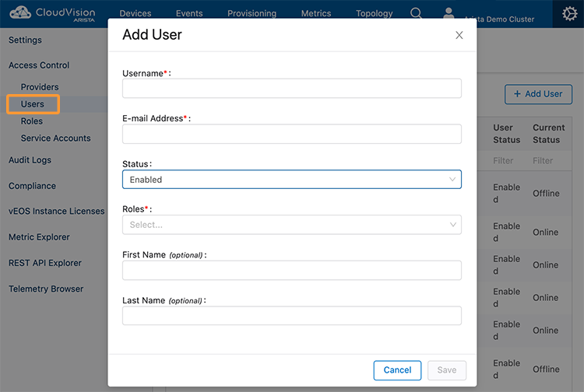The image size is (584, 392).
Task: Click the user profile icon
Action: 449,13
